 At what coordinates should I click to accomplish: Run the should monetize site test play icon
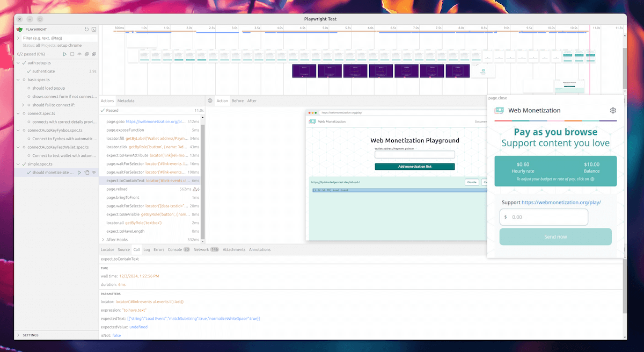pos(79,173)
